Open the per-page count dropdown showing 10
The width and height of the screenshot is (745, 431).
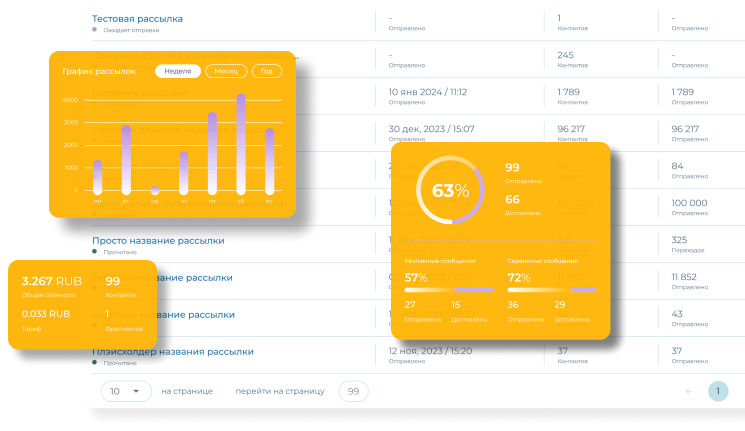coord(126,391)
